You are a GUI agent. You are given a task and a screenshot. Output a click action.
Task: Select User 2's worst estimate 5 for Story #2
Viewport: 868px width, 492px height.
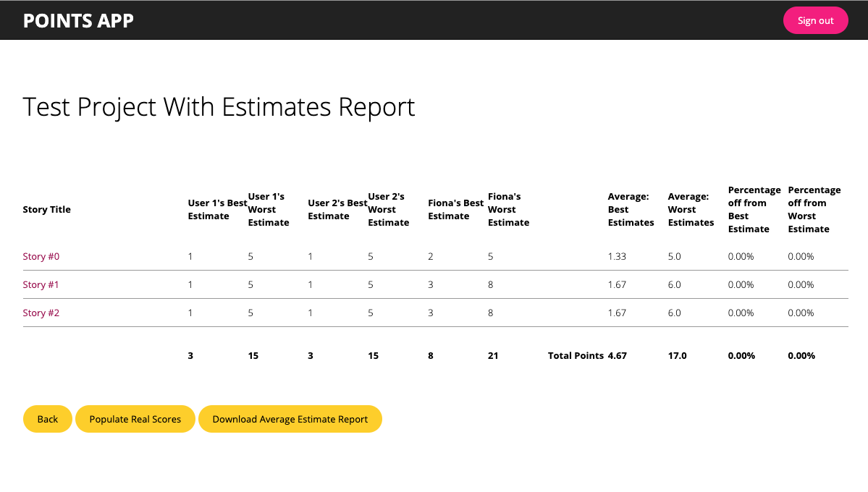point(371,313)
